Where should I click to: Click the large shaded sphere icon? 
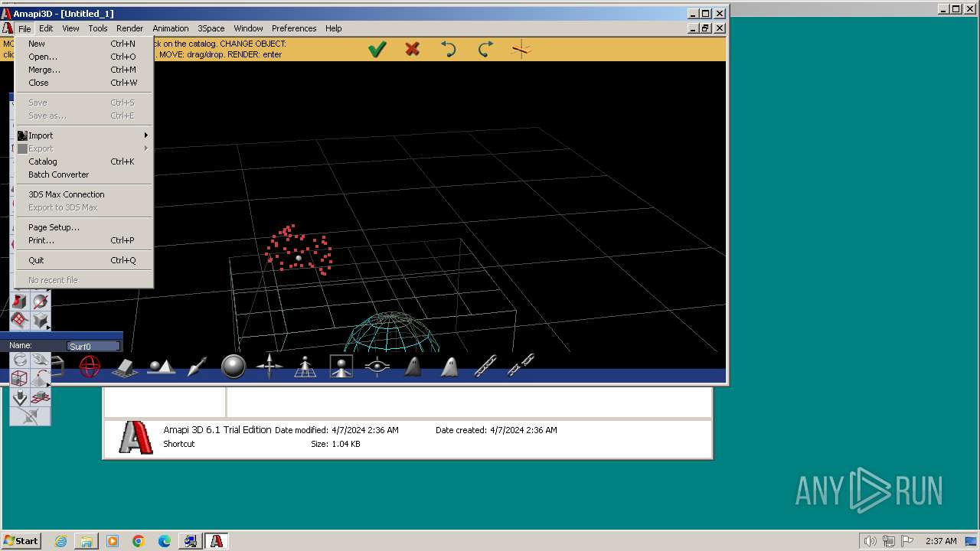click(234, 367)
